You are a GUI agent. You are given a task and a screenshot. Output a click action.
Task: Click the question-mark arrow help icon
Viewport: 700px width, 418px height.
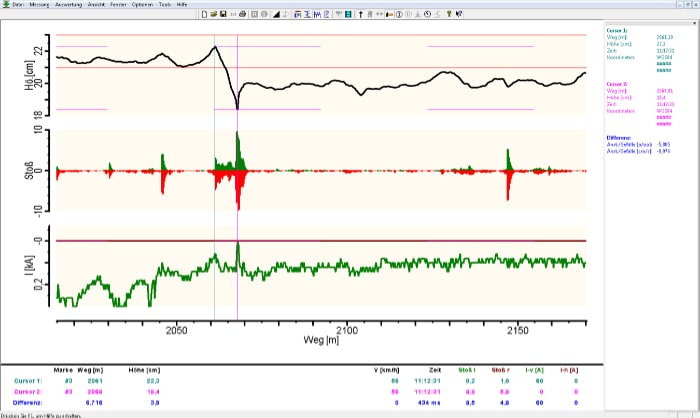(x=459, y=15)
